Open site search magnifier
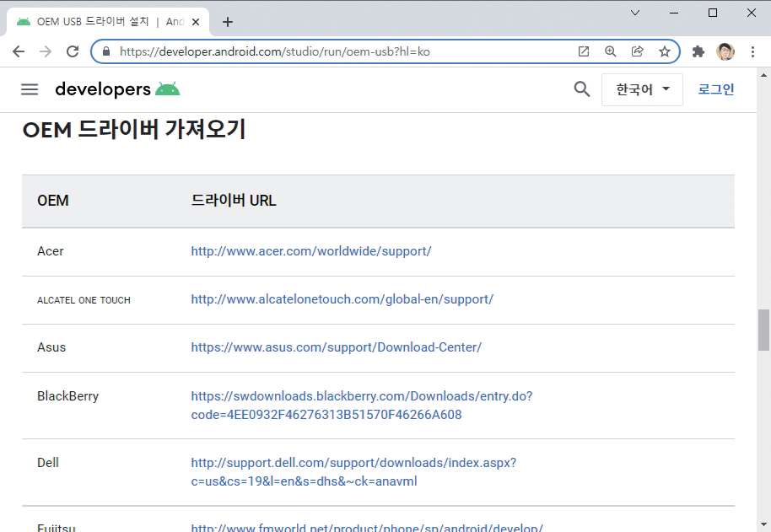This screenshot has height=532, width=771. click(x=582, y=89)
